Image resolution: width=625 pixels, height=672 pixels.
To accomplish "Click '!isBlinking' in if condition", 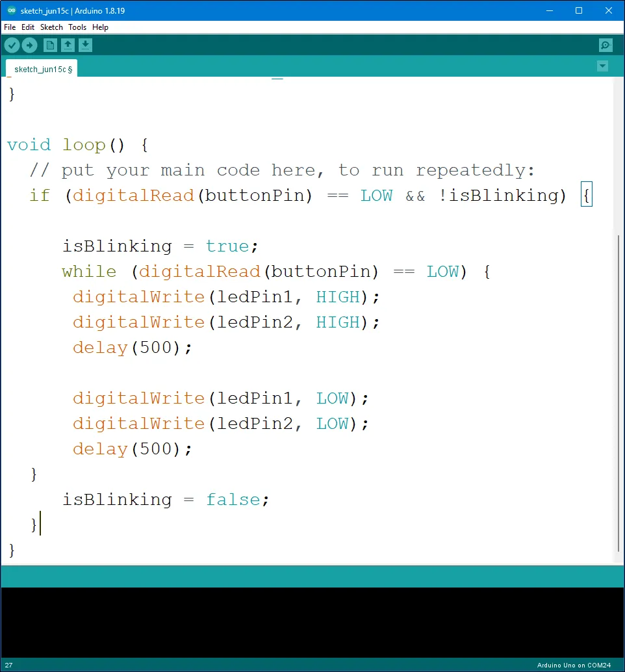I will [x=499, y=196].
